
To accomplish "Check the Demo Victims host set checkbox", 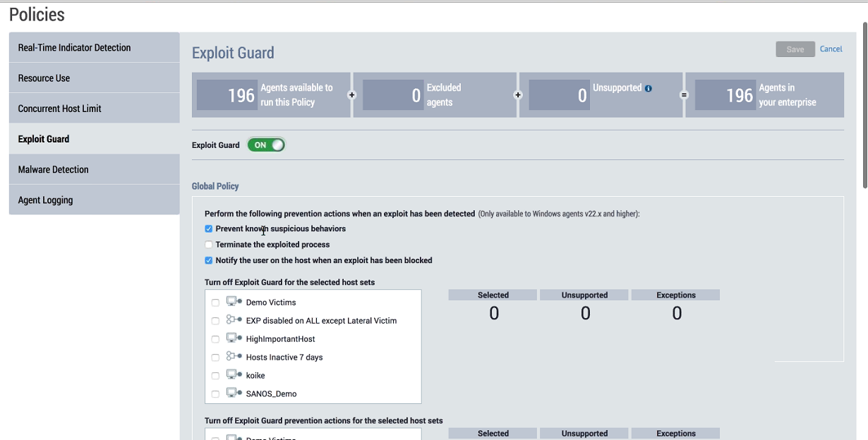I will pos(215,302).
